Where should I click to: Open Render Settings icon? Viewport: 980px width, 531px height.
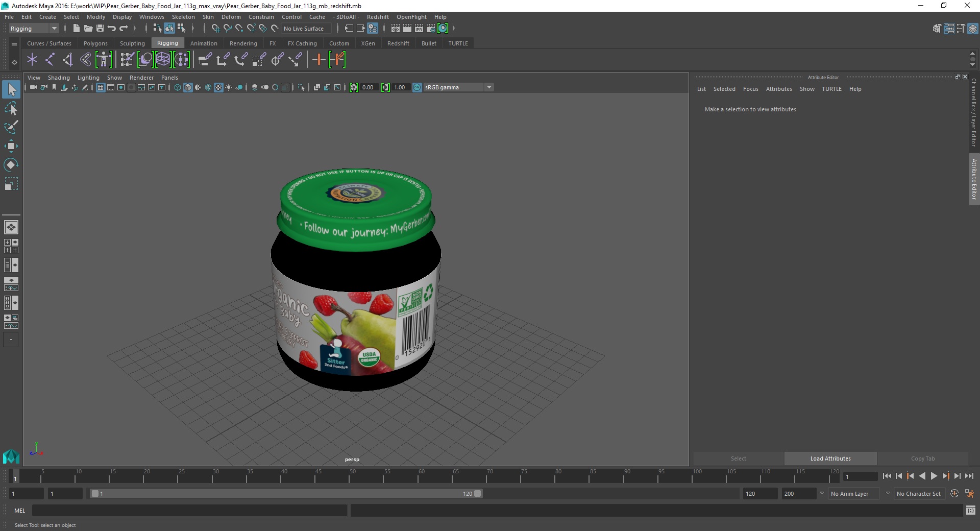pyautogui.click(x=431, y=29)
